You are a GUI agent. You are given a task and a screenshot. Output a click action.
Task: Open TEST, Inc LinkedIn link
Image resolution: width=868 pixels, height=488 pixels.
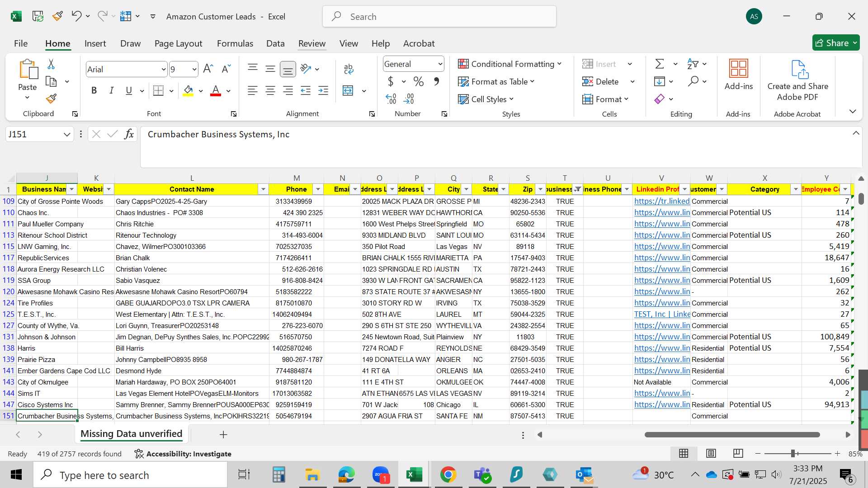click(x=662, y=314)
